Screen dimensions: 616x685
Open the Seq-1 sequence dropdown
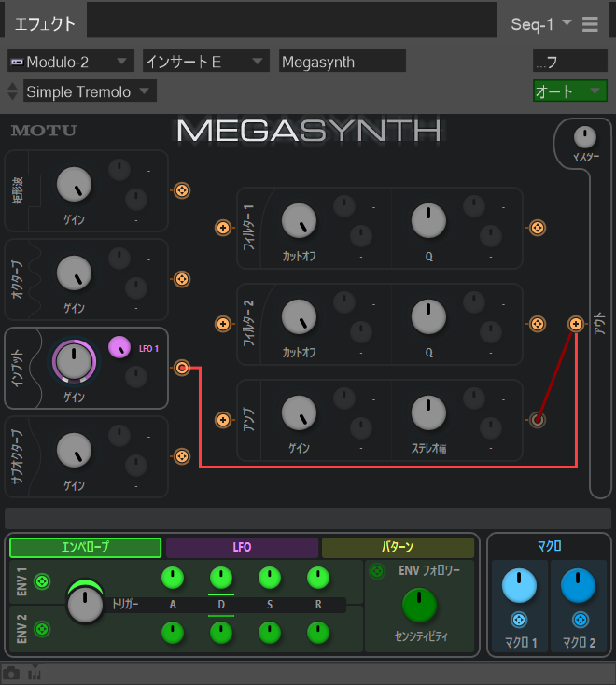[541, 24]
